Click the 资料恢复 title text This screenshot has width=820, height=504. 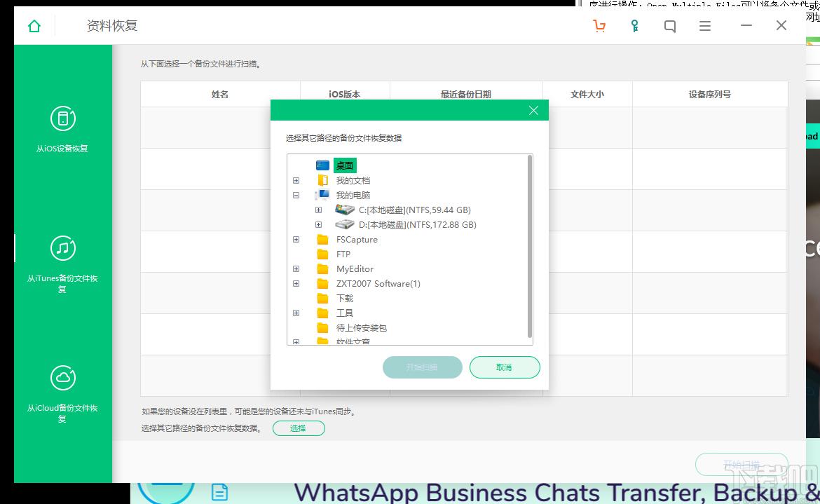[x=112, y=26]
